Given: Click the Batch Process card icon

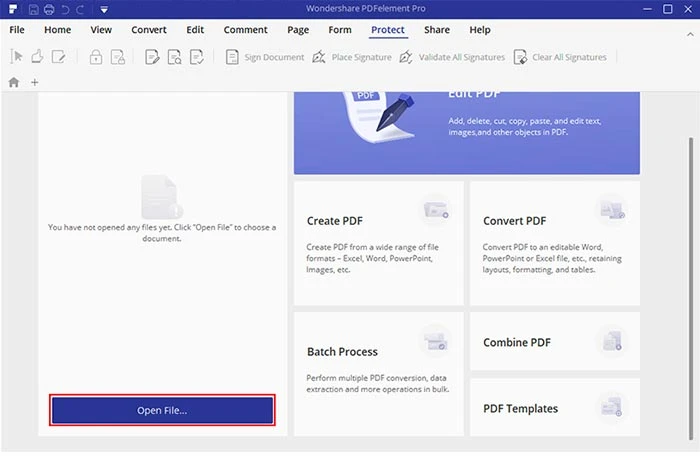Looking at the screenshot, I should click(436, 342).
